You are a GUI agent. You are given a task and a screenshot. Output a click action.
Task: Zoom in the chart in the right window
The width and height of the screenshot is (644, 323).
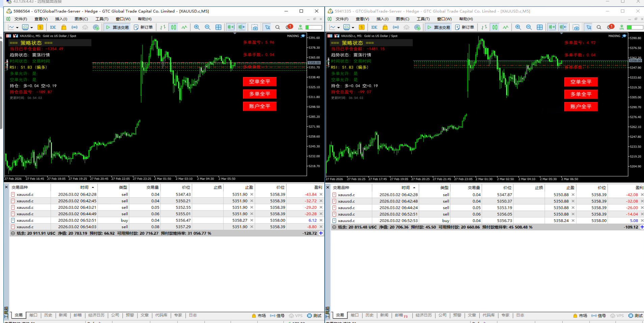coord(518,27)
